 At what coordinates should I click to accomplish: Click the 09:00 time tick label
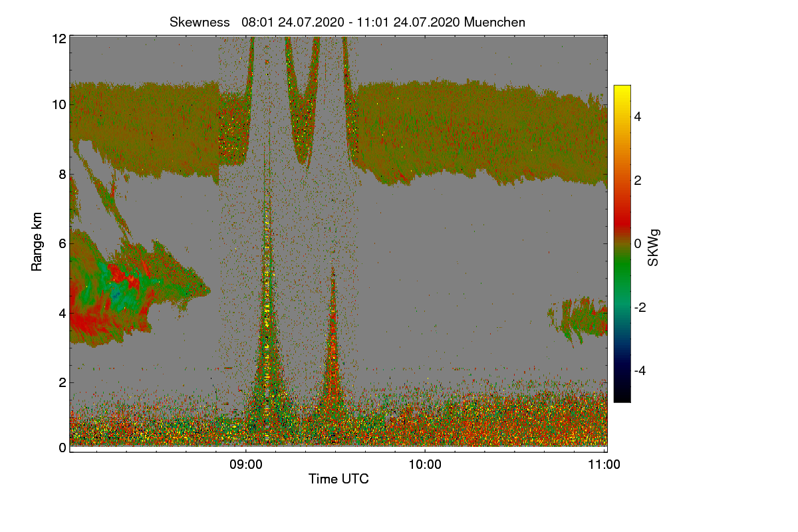(x=246, y=465)
